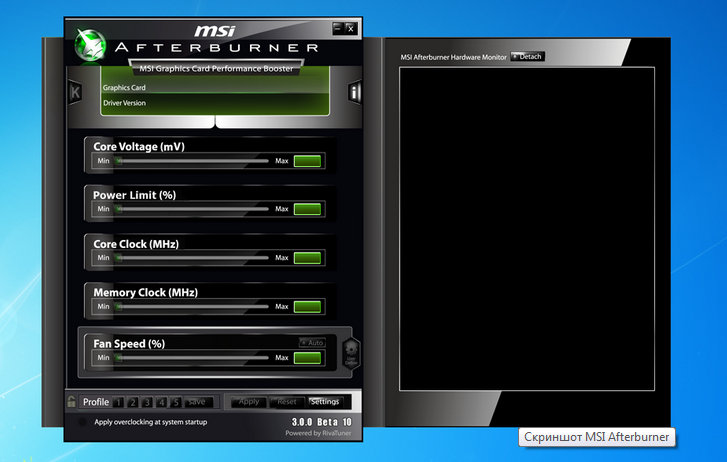Select profile slot 4
The width and height of the screenshot is (727, 462).
coord(161,402)
